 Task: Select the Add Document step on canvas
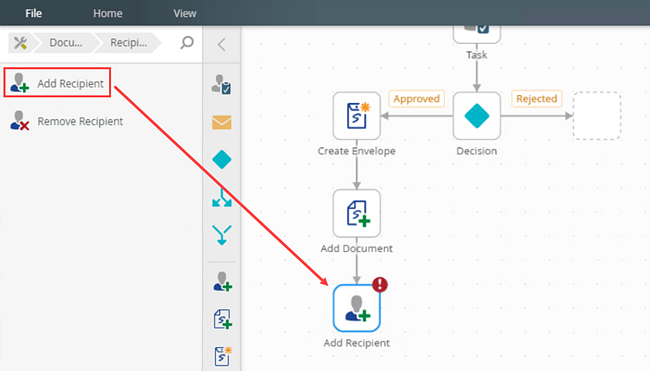pos(357,213)
